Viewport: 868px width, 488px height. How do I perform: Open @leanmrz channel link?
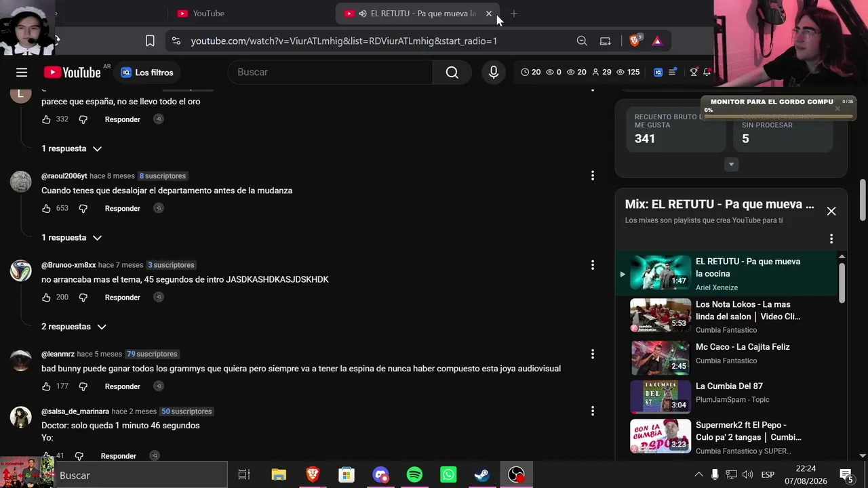tap(58, 354)
